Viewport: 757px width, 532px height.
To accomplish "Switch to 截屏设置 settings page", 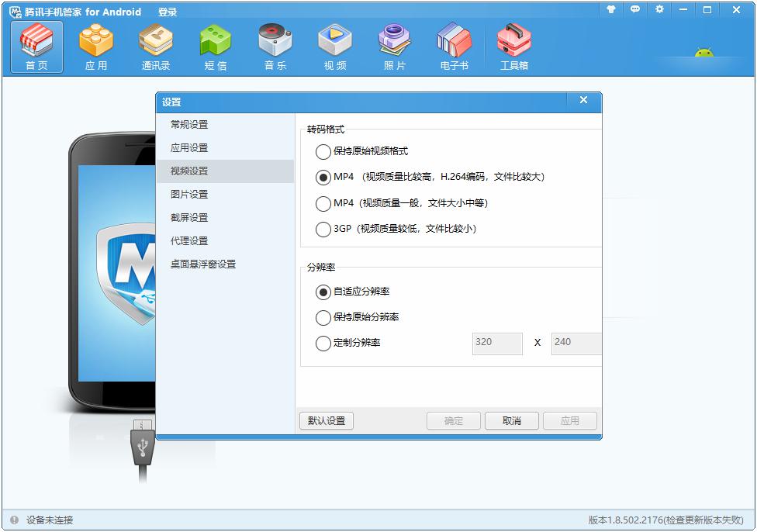I will [226, 217].
